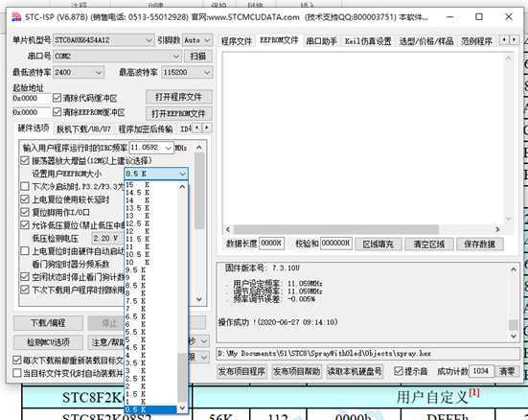
Task: Toggle 每次下载前都重新装载目标文件 checkbox
Action: click(x=17, y=360)
